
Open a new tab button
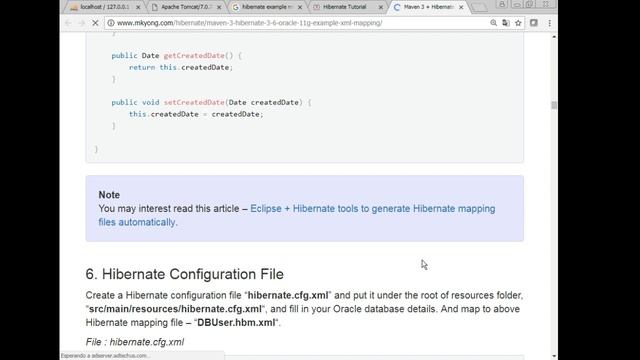pyautogui.click(x=479, y=7)
